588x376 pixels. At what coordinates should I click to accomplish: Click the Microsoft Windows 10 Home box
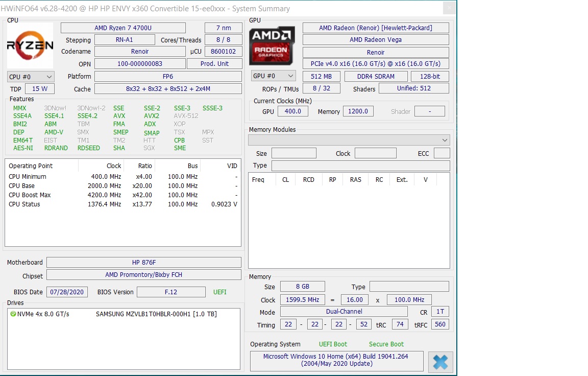pyautogui.click(x=336, y=360)
